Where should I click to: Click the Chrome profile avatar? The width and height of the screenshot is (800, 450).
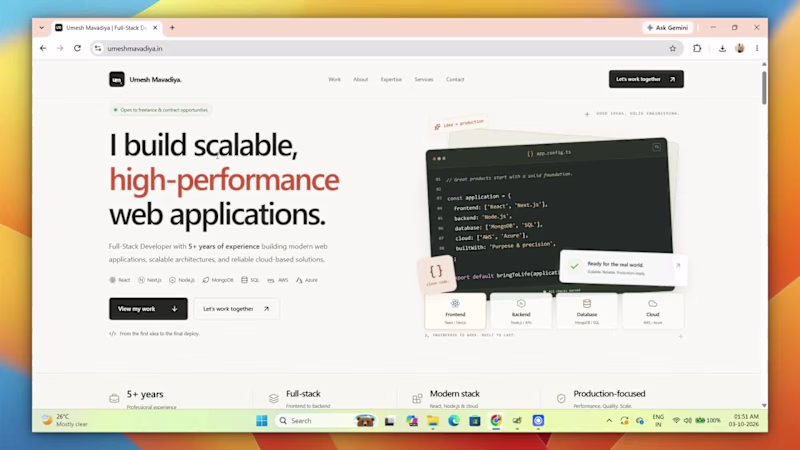(740, 48)
